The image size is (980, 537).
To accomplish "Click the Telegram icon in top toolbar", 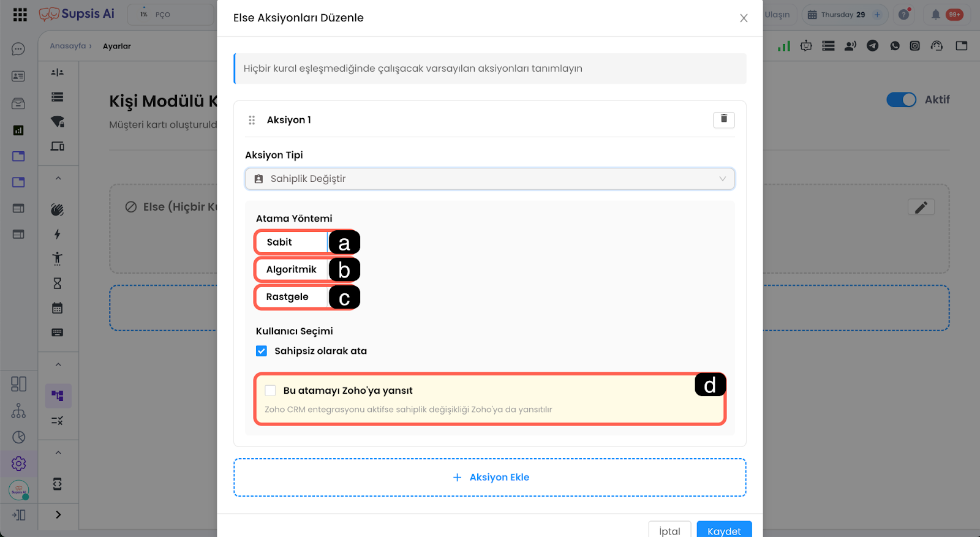I will 872,46.
